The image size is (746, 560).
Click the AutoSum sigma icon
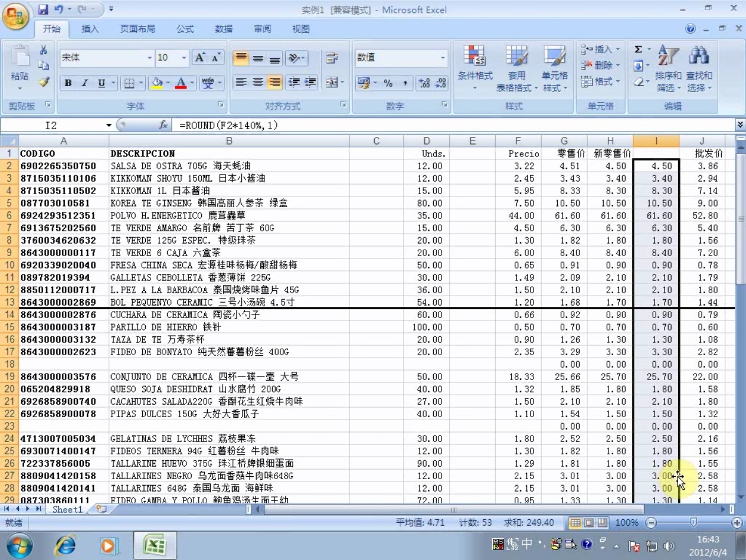(639, 50)
